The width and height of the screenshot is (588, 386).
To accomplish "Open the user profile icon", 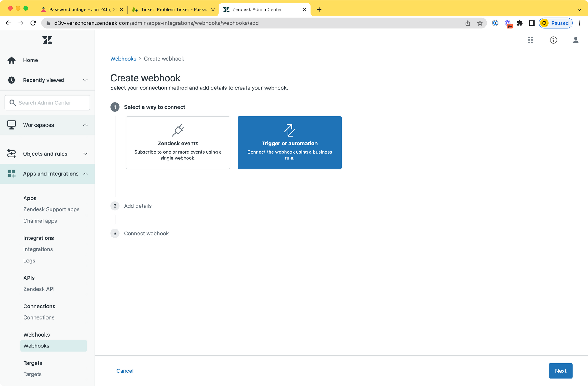I will 575,40.
